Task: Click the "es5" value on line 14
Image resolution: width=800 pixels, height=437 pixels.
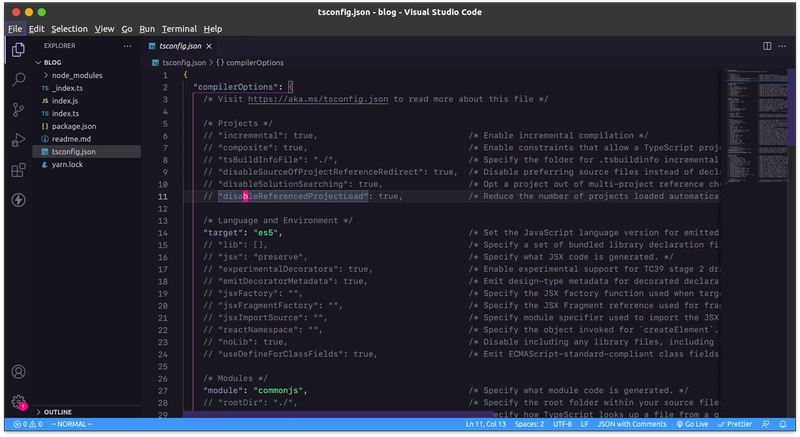Action: pos(265,233)
